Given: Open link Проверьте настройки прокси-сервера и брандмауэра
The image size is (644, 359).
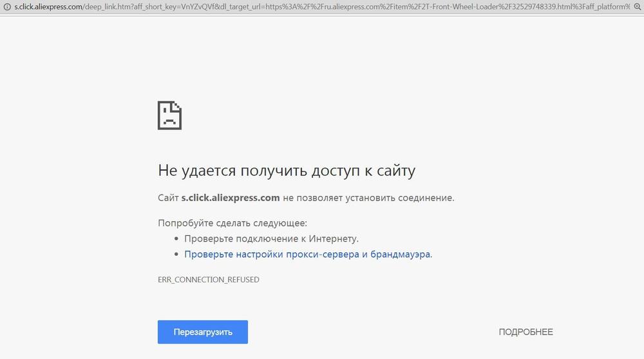Looking at the screenshot, I should [x=308, y=254].
